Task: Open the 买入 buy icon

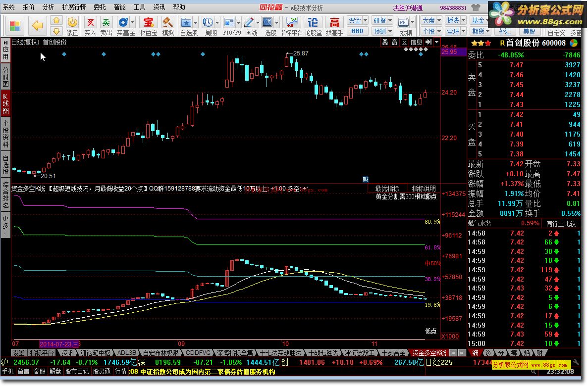Action: click(x=90, y=22)
